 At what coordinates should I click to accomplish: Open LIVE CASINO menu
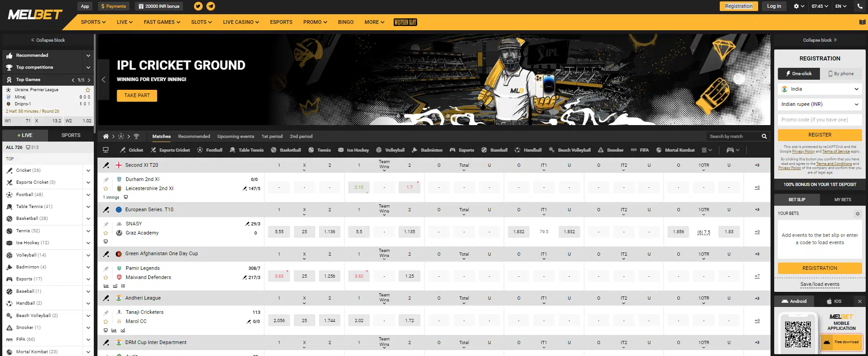pyautogui.click(x=241, y=22)
